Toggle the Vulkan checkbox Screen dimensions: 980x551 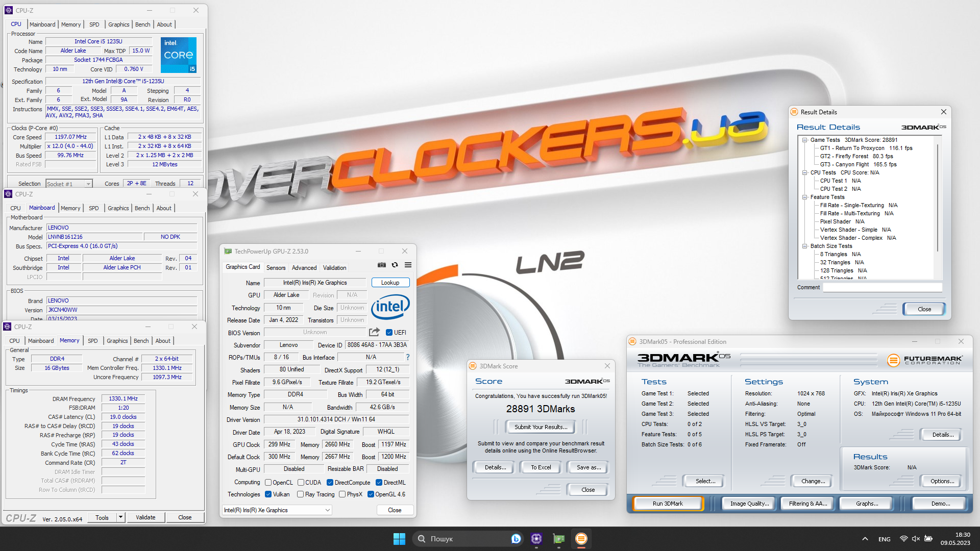268,494
